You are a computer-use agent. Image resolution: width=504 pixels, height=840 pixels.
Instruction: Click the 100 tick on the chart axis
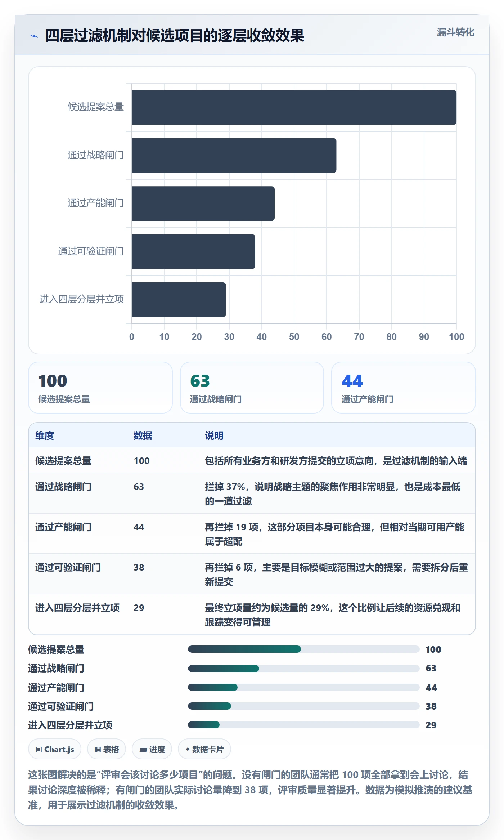[x=456, y=337]
